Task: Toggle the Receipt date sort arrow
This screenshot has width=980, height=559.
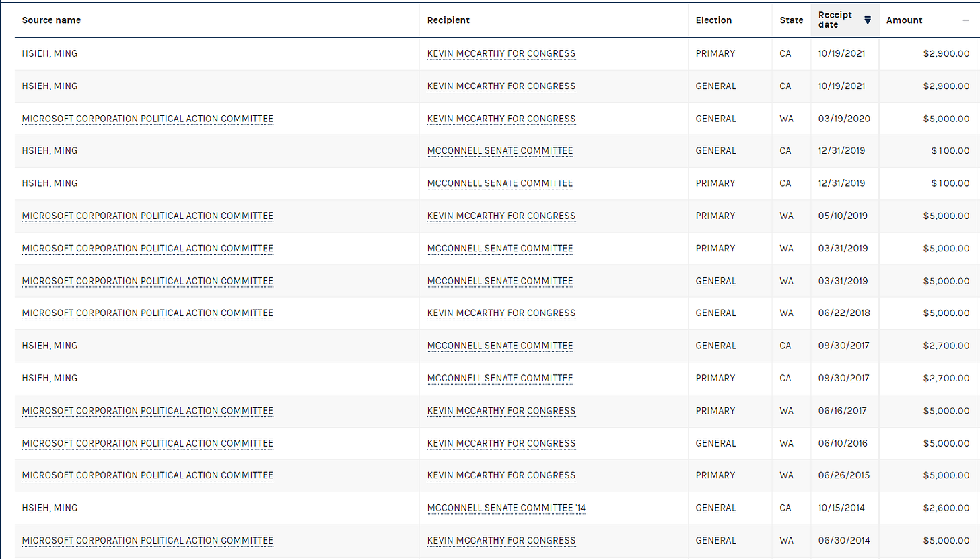Action: coord(868,20)
